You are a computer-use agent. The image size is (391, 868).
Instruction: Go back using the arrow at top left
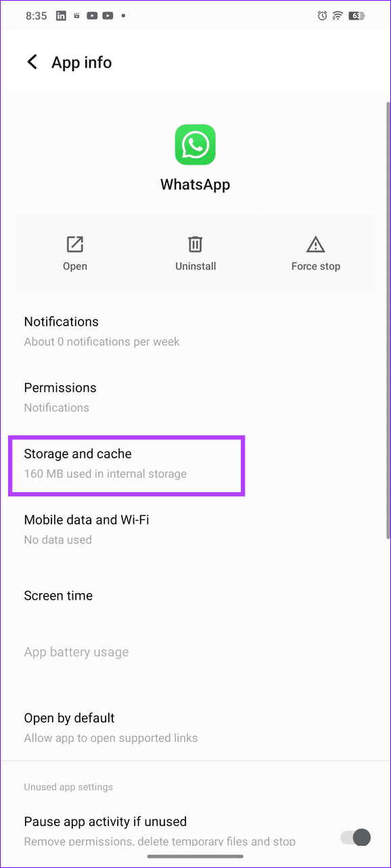32,62
